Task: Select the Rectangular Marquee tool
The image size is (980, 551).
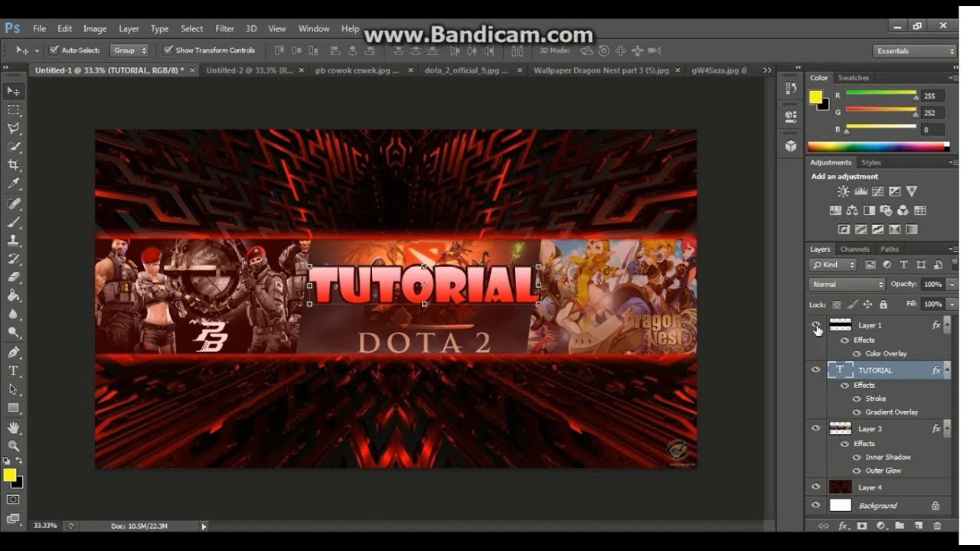Action: (13, 109)
